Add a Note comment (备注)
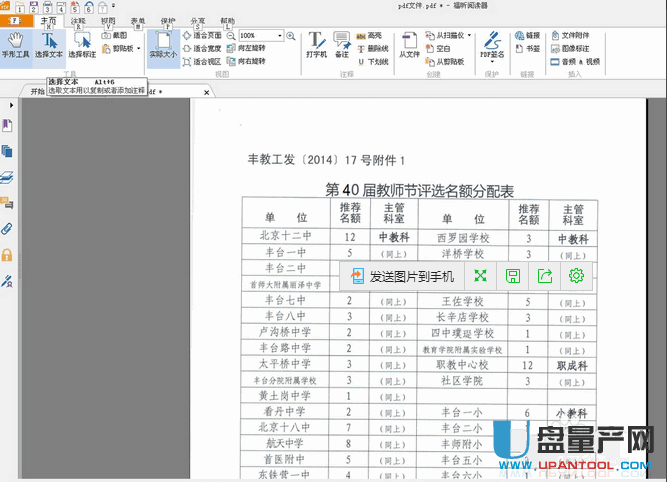 click(x=342, y=47)
